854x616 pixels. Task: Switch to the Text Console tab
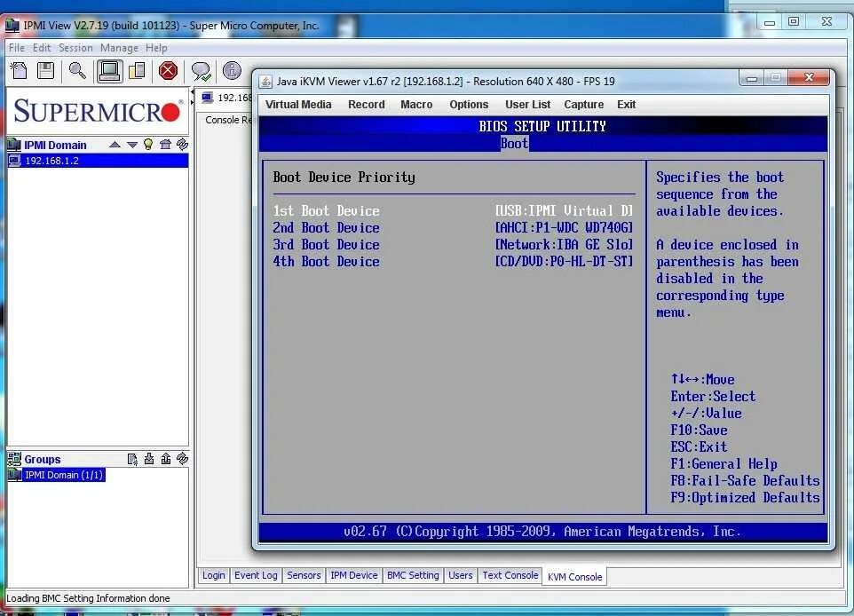[510, 575]
